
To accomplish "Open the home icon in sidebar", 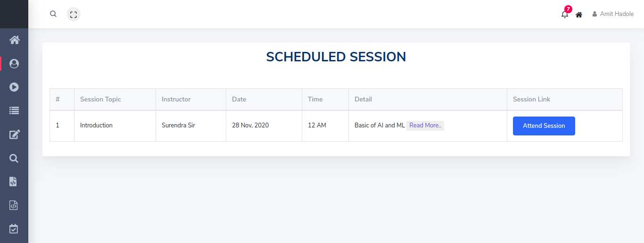I will 14,40.
